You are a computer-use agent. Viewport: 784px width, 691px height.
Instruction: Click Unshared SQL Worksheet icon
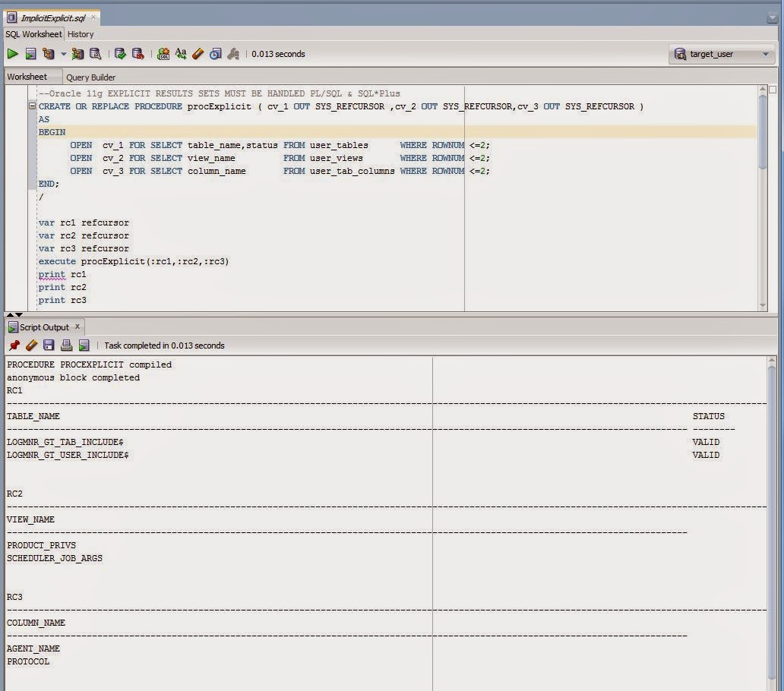[163, 54]
